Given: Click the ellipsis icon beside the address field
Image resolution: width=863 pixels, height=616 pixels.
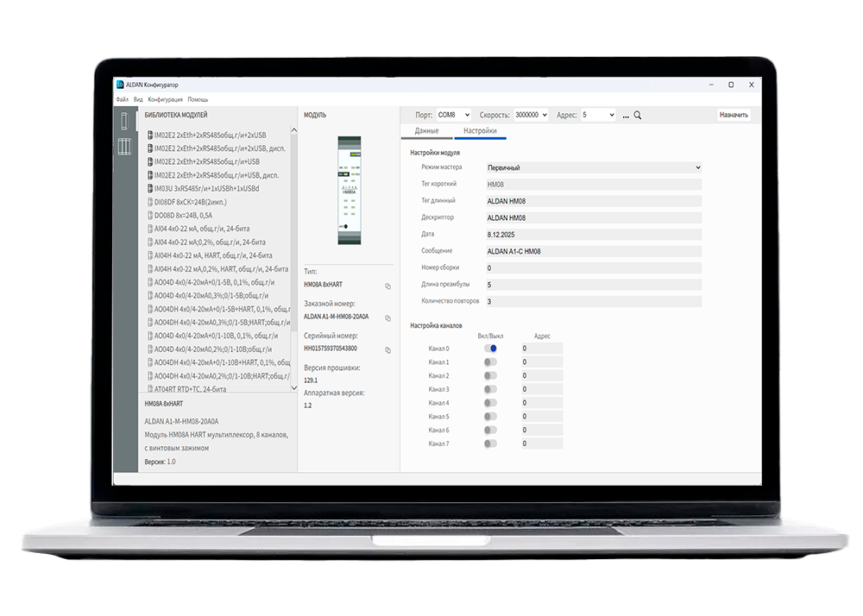Looking at the screenshot, I should tap(626, 115).
